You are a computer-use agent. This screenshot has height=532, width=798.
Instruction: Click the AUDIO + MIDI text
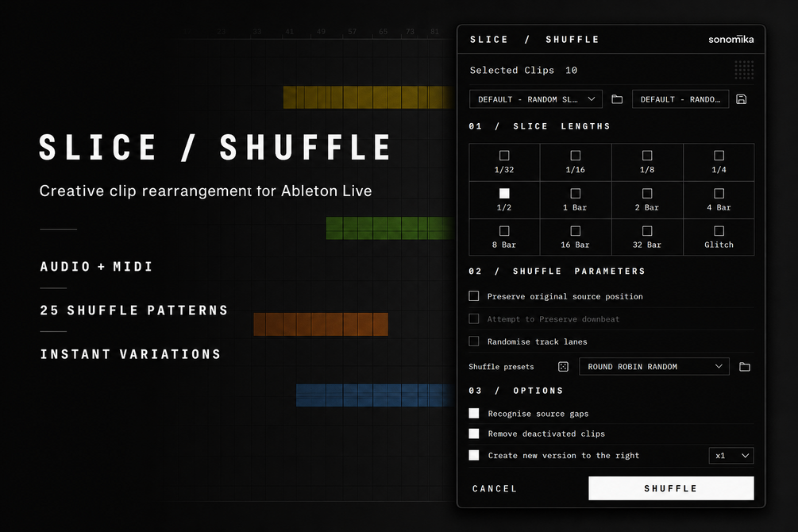(x=96, y=267)
